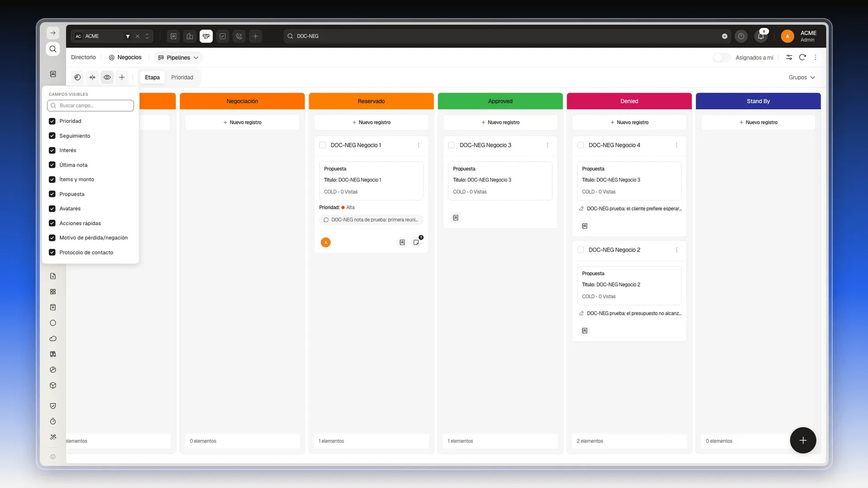Click the chart statistics icon in toolbar

click(78, 77)
